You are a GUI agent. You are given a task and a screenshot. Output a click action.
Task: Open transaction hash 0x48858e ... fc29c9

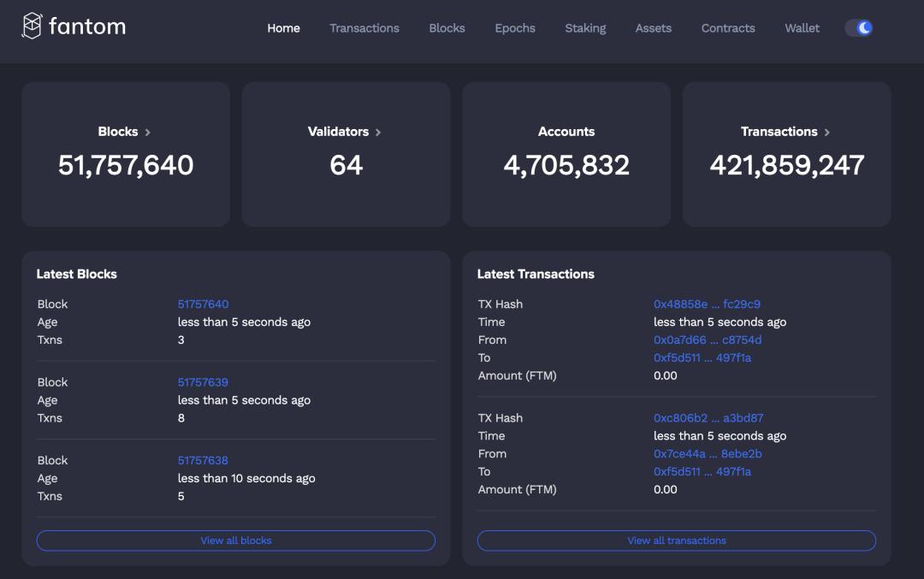707,304
